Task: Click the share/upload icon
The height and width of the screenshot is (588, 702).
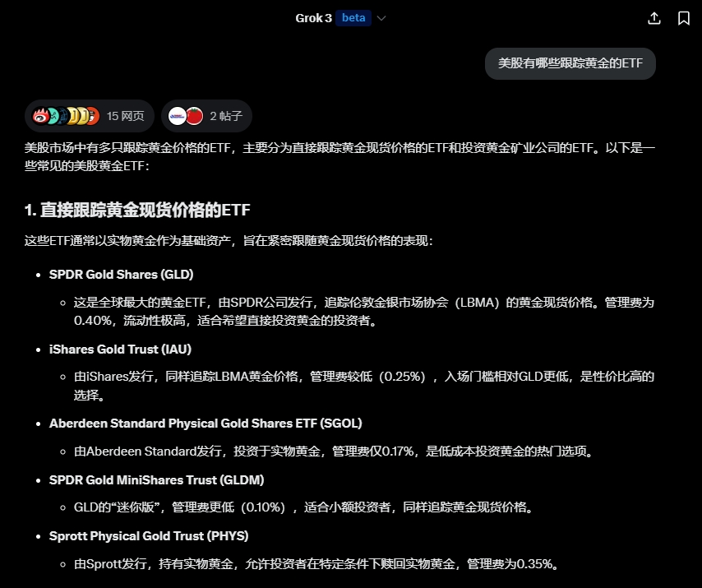Action: (654, 18)
